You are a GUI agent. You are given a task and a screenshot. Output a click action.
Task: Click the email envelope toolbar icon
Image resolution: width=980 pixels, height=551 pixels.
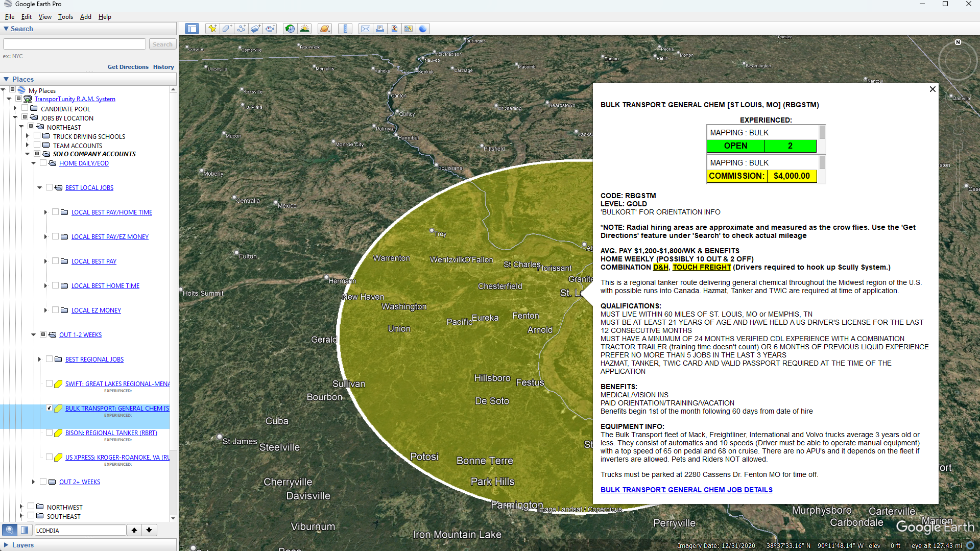tap(366, 29)
